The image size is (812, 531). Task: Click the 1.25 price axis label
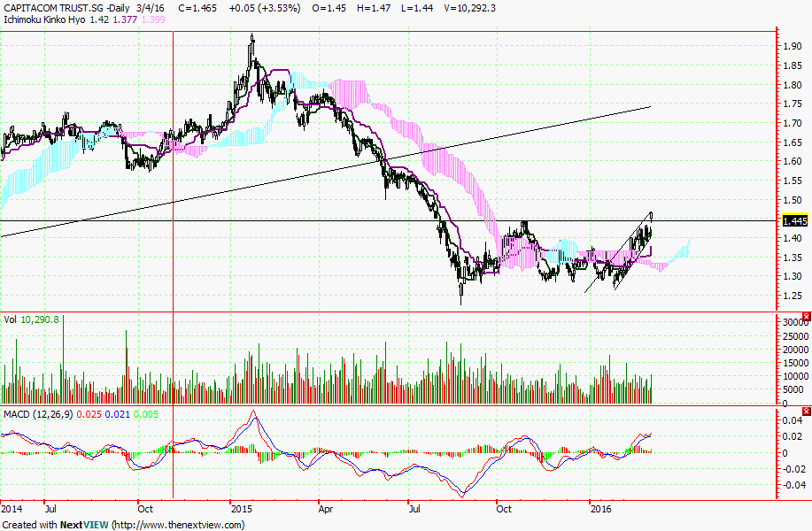(x=793, y=296)
